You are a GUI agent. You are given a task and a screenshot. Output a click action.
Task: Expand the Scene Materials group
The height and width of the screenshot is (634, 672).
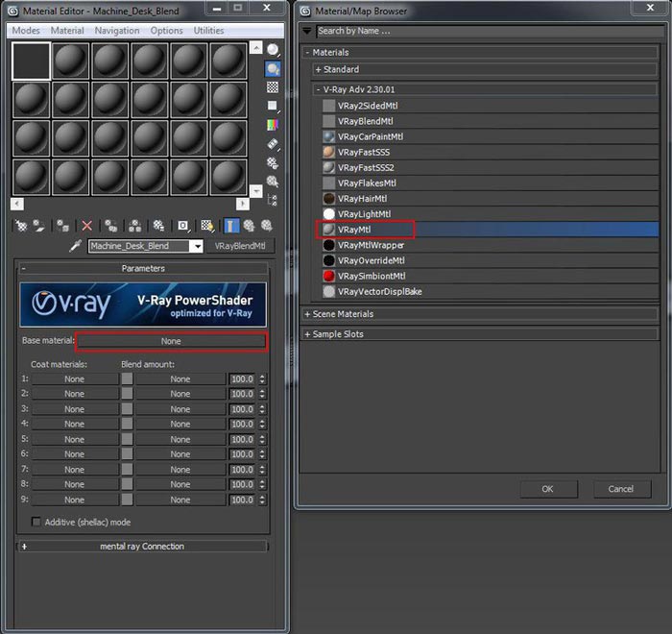[x=480, y=314]
